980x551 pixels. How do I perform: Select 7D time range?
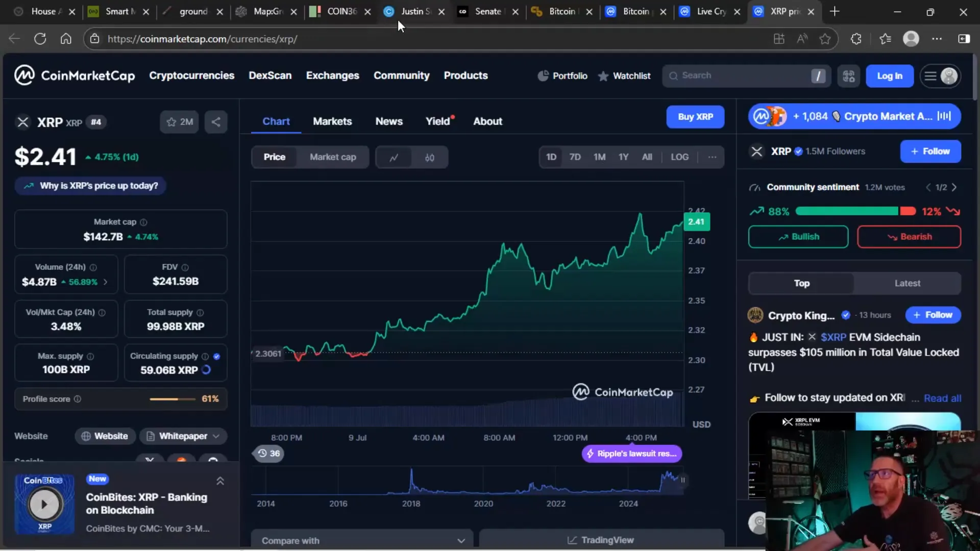click(575, 157)
